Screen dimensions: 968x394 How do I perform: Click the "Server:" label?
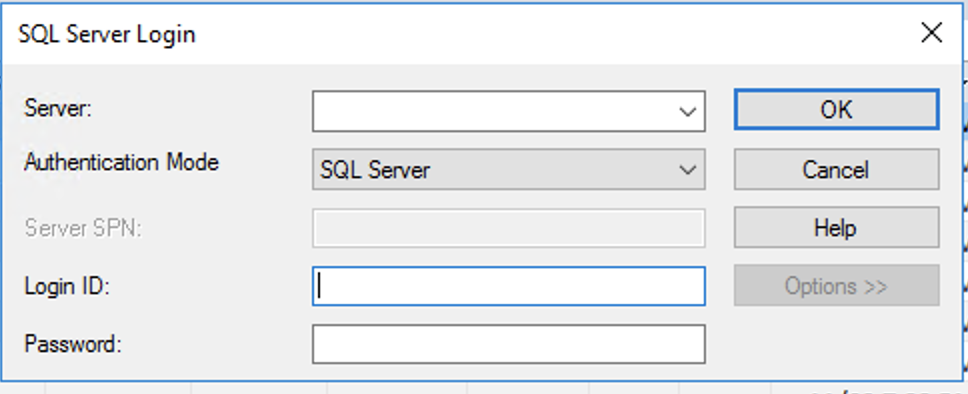click(58, 109)
